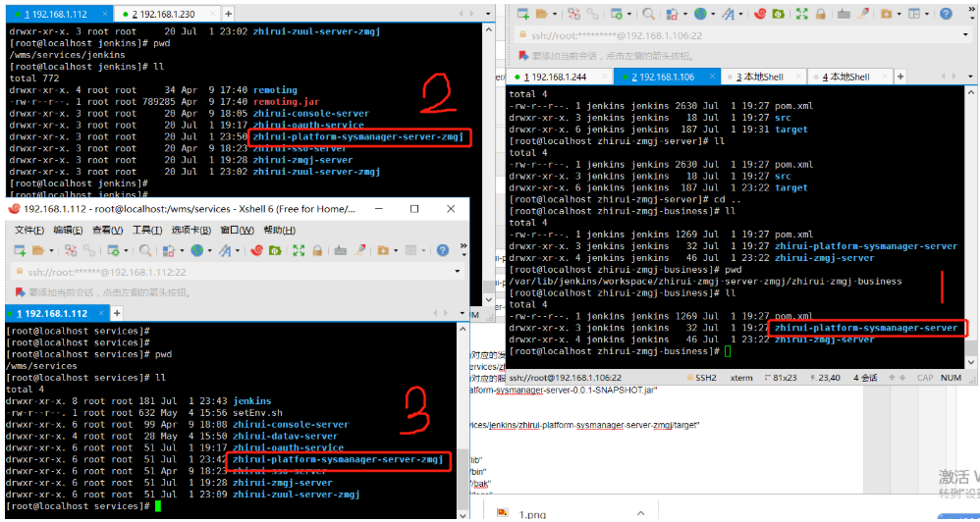
Task: Close the 4 本地Shell tab
Action: tap(883, 77)
